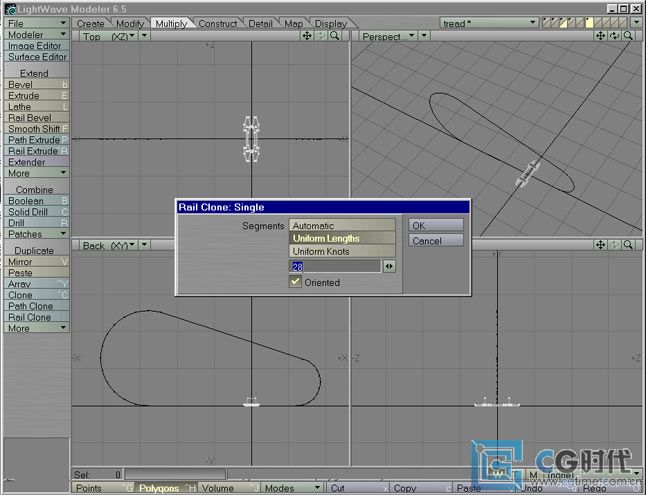Click the rotate icon in Top viewport header
This screenshot has height=495, width=646.
pyautogui.click(x=321, y=36)
